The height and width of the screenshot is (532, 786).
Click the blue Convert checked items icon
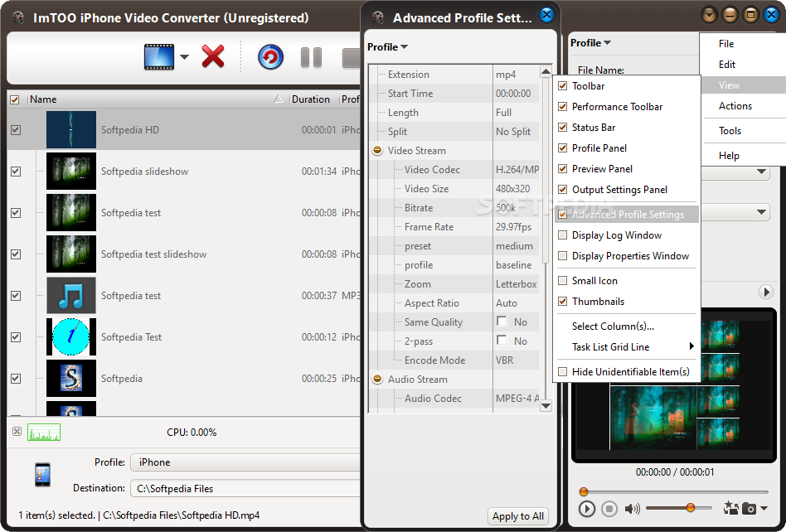270,56
